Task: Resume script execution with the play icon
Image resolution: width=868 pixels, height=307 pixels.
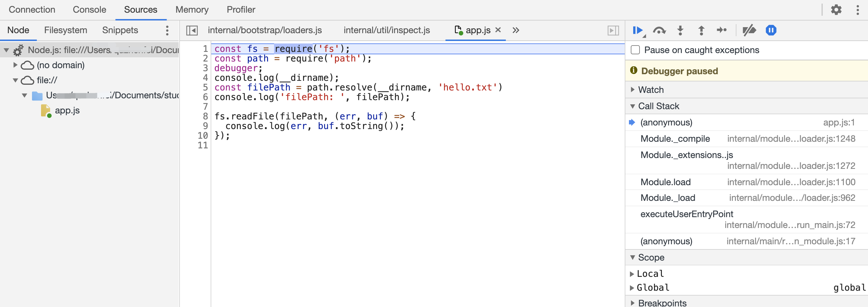Action: click(x=638, y=31)
